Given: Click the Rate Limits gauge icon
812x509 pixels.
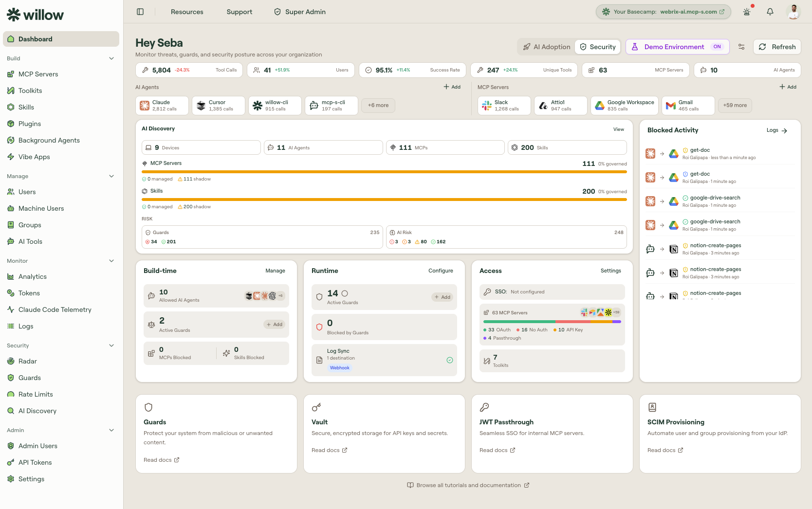Looking at the screenshot, I should click(x=11, y=394).
